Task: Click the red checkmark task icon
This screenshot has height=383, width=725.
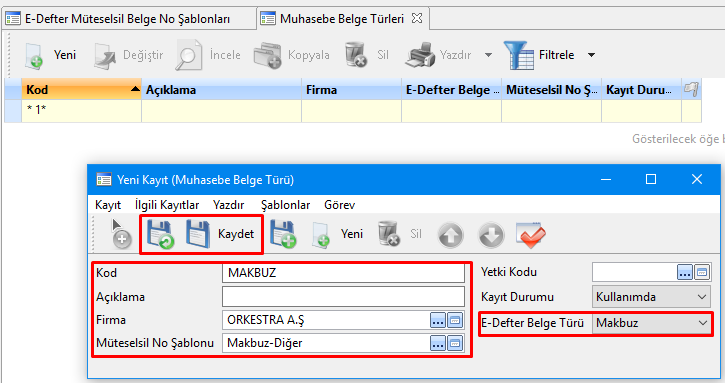Action: click(x=531, y=235)
